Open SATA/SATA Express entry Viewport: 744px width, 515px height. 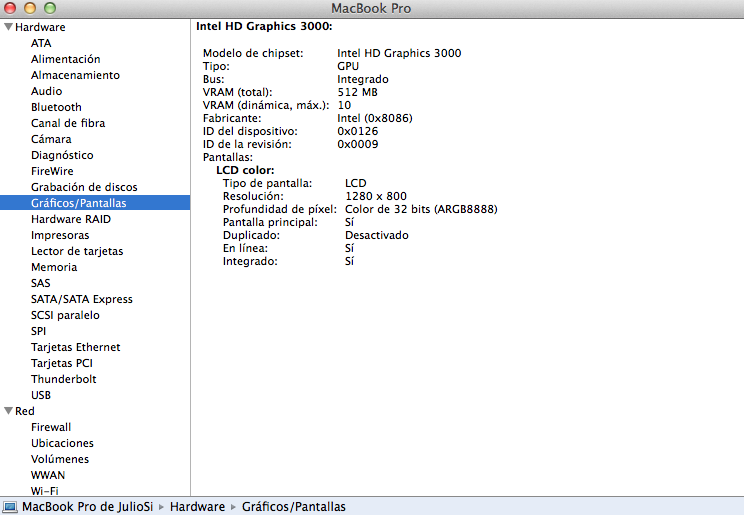coord(82,300)
